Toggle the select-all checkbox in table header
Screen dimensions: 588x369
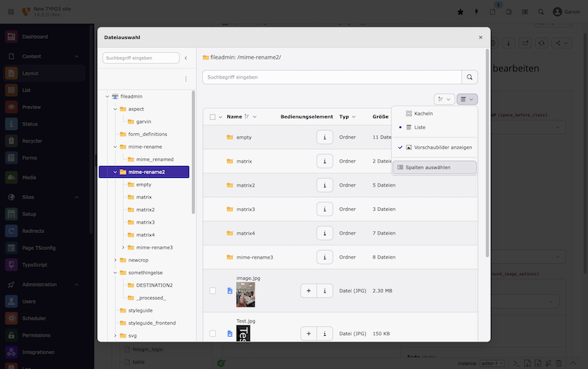(x=212, y=117)
